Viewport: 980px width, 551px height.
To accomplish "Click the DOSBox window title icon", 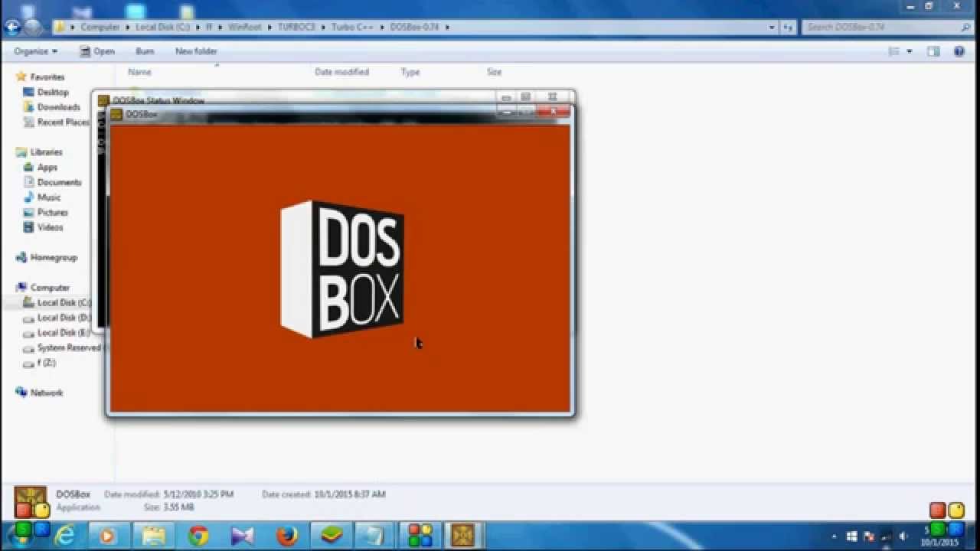I will (x=116, y=115).
